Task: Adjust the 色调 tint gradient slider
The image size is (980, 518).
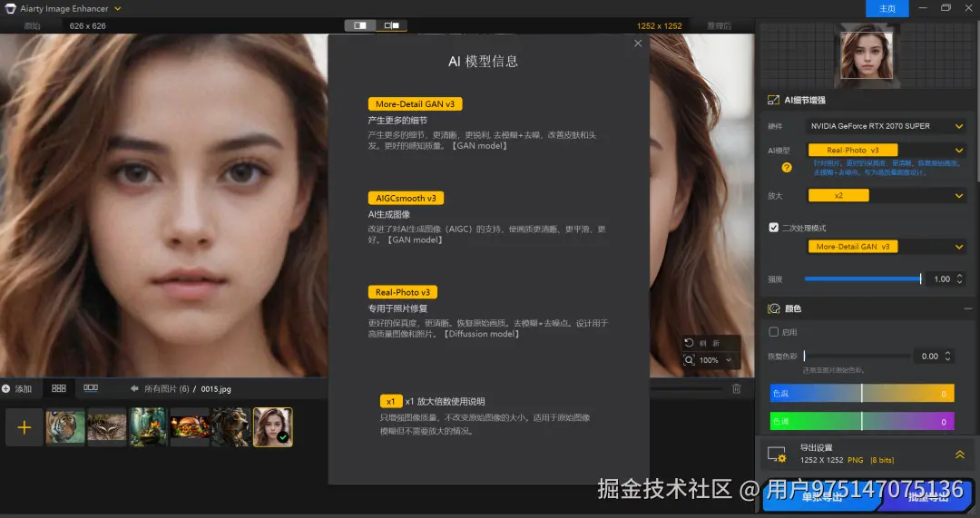Action: [x=862, y=421]
